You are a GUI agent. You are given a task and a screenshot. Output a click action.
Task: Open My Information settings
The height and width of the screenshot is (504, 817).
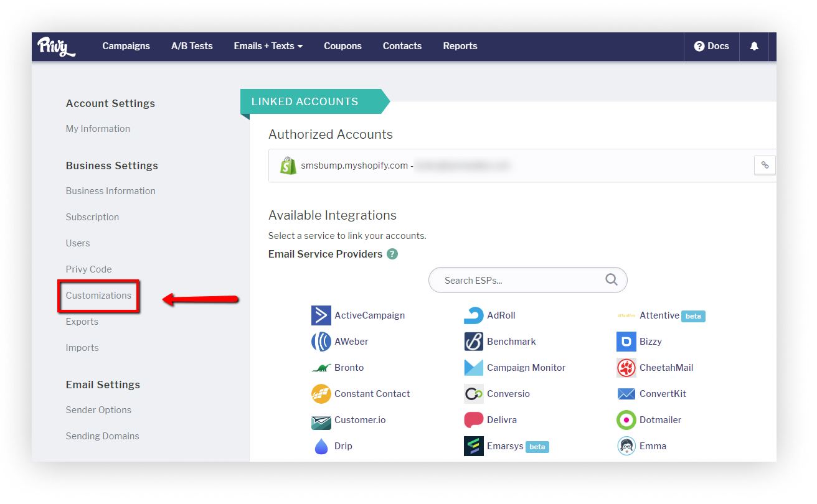pyautogui.click(x=98, y=129)
